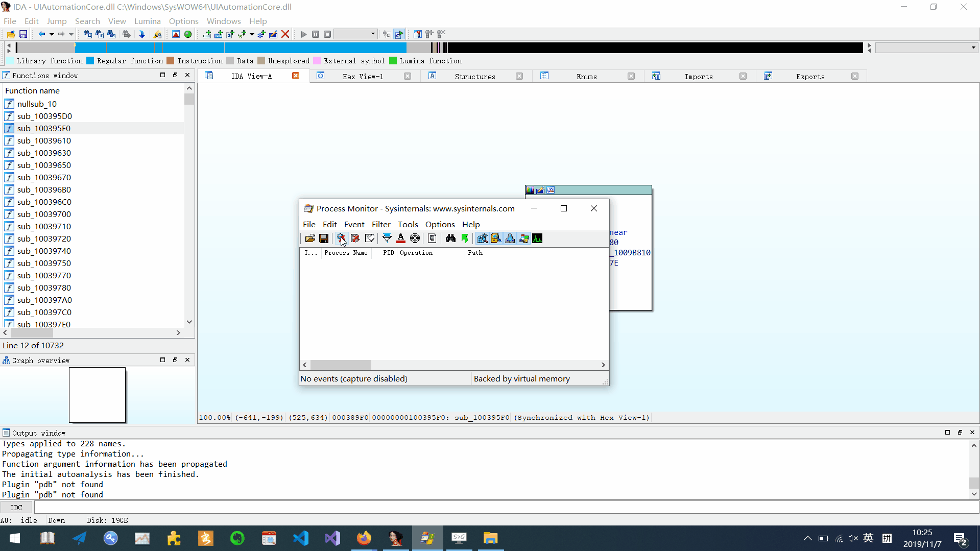The height and width of the screenshot is (551, 980).
Task: Pause the debugger process in IDA
Action: tap(316, 34)
